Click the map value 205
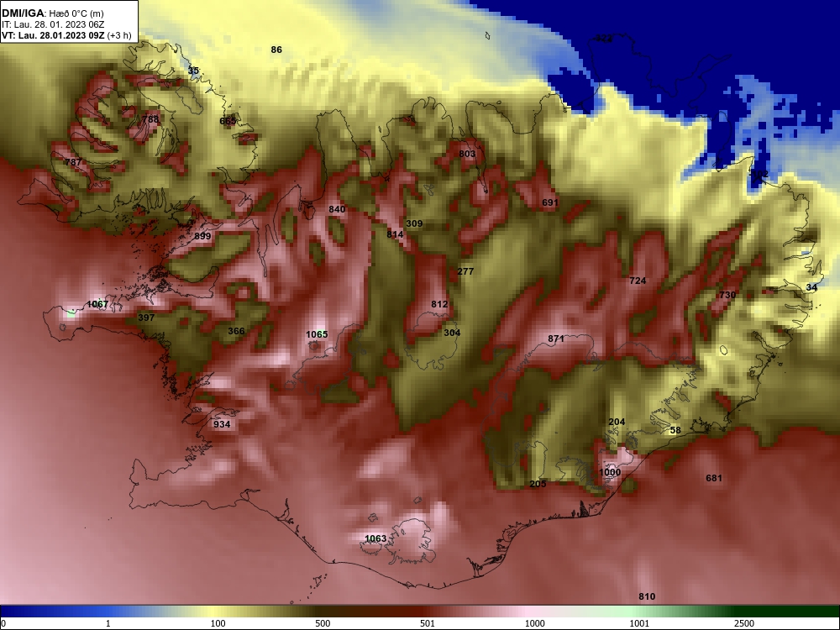This screenshot has width=840, height=630. (x=538, y=484)
